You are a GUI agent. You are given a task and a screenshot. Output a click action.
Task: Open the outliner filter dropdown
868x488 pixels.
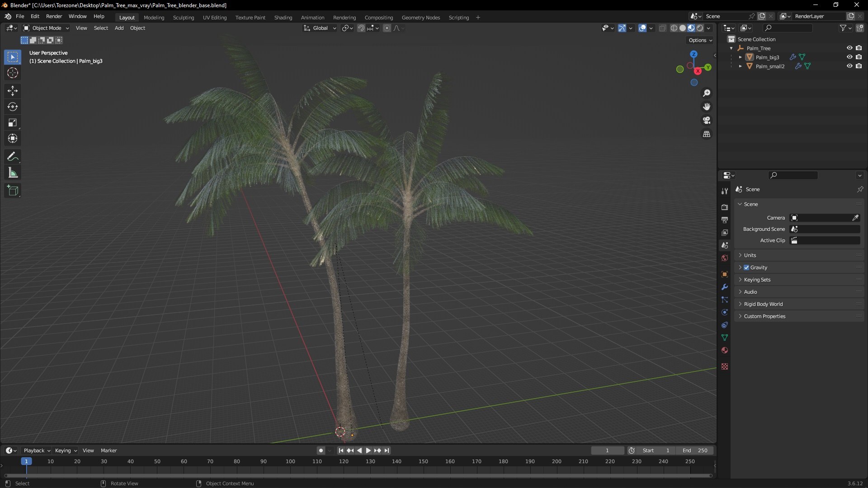845,28
